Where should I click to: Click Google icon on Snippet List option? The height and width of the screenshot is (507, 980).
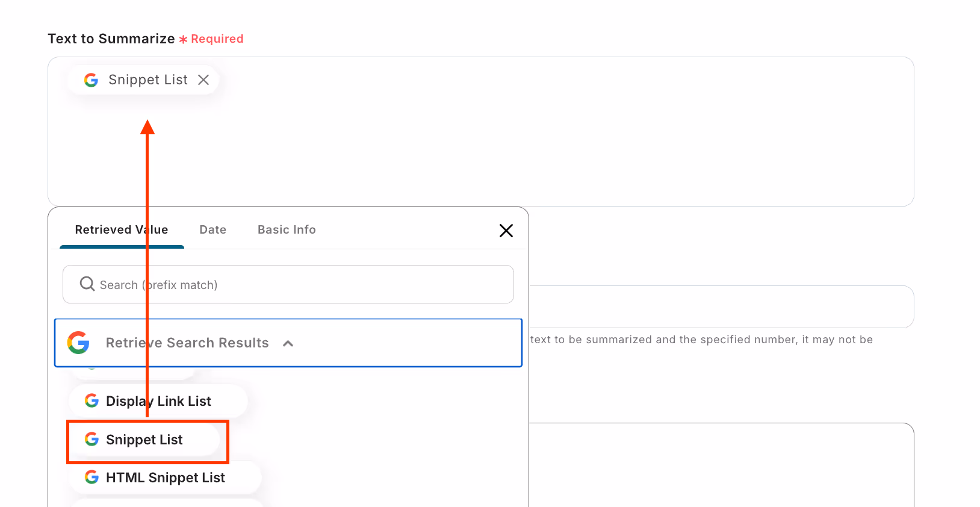91,439
